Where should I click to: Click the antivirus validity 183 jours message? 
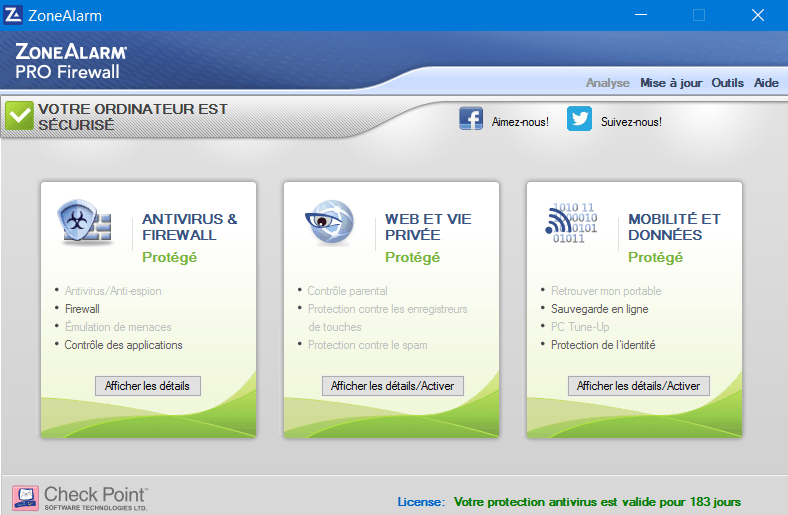pos(597,502)
